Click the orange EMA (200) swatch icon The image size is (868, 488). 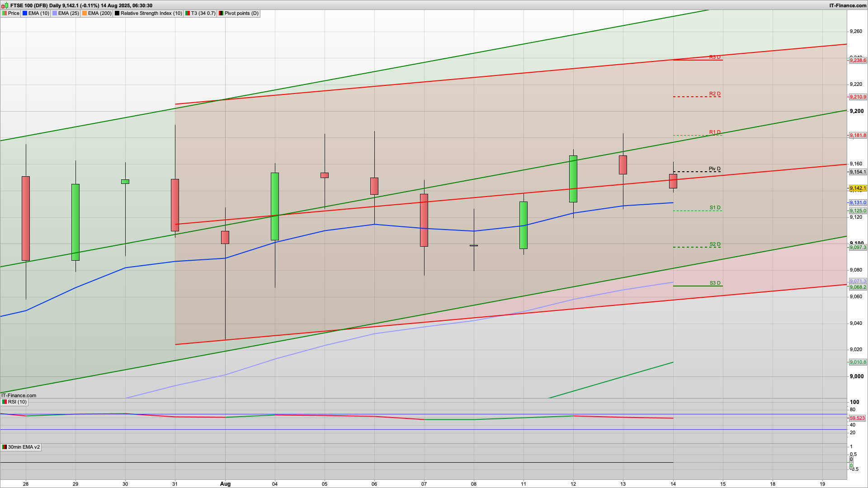tap(85, 13)
